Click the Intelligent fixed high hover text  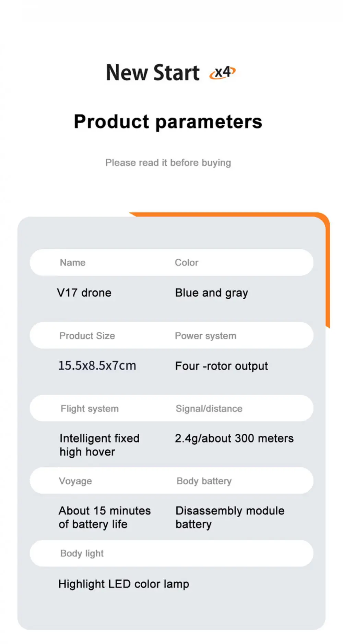(x=99, y=445)
